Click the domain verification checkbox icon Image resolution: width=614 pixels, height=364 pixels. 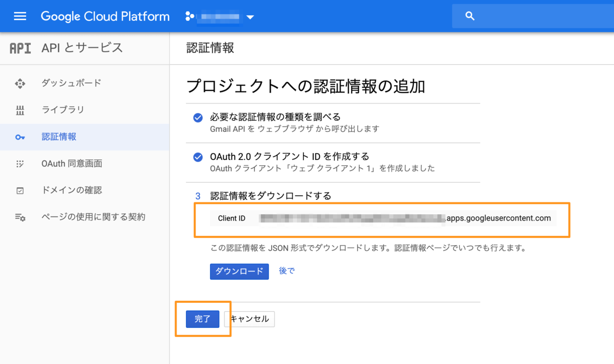pos(20,191)
